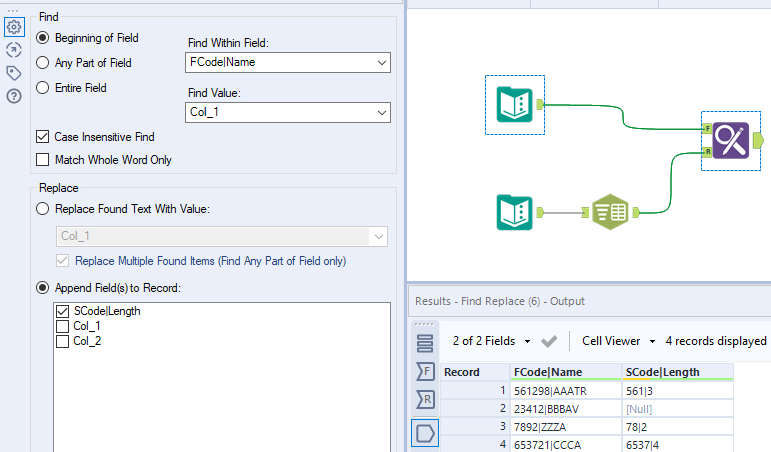Viewport: 771px width, 452px height.
Task: Open the help question mark icon
Action: tap(14, 96)
